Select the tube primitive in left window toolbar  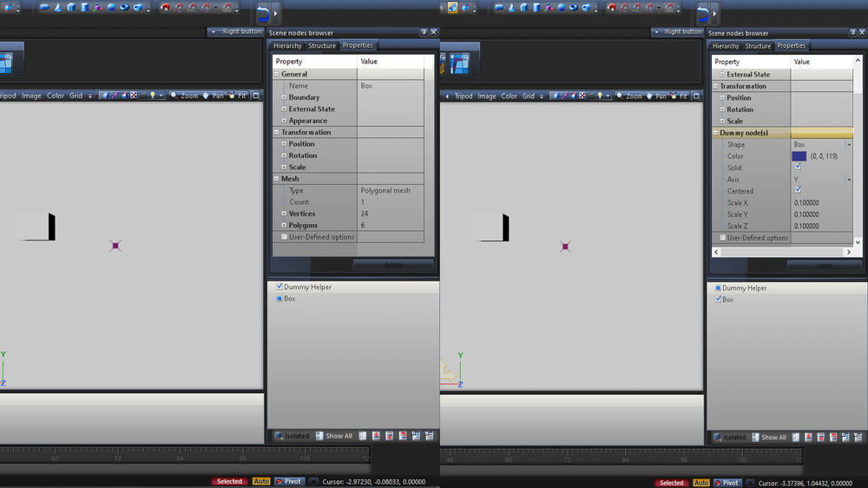click(x=138, y=7)
